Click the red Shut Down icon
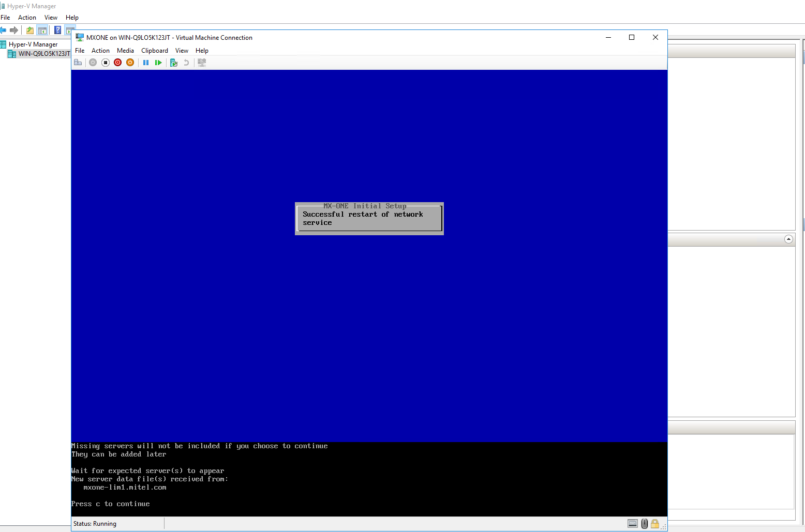Viewport: 805px width, 532px height. pos(118,63)
